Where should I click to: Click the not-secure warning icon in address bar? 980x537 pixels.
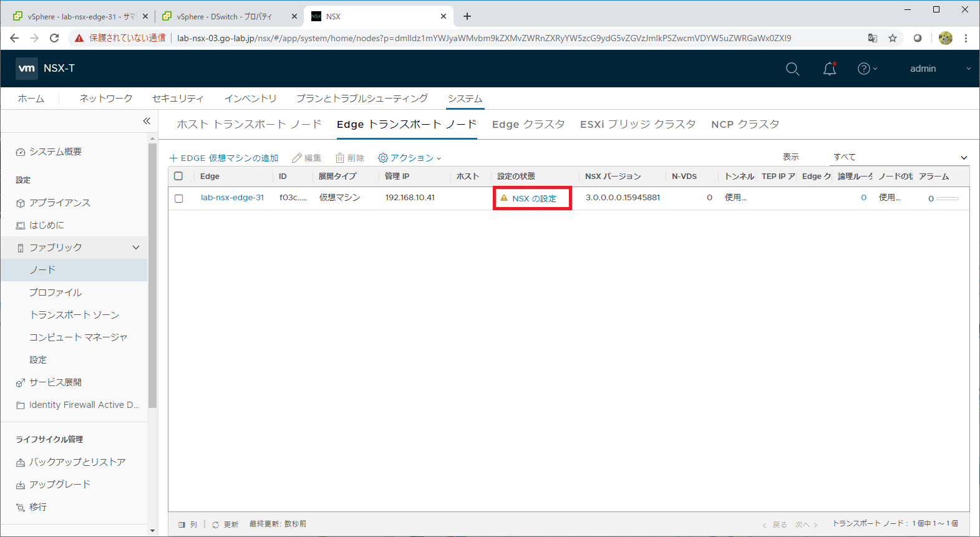pyautogui.click(x=79, y=38)
